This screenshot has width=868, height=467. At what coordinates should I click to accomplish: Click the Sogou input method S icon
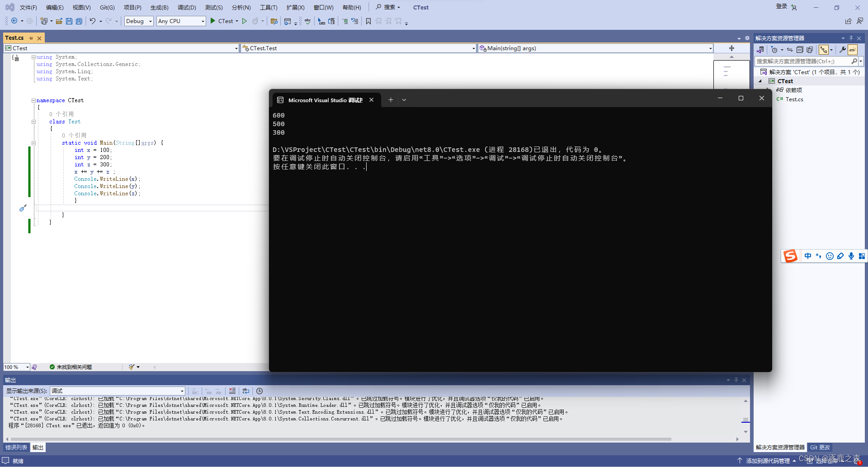pos(790,256)
